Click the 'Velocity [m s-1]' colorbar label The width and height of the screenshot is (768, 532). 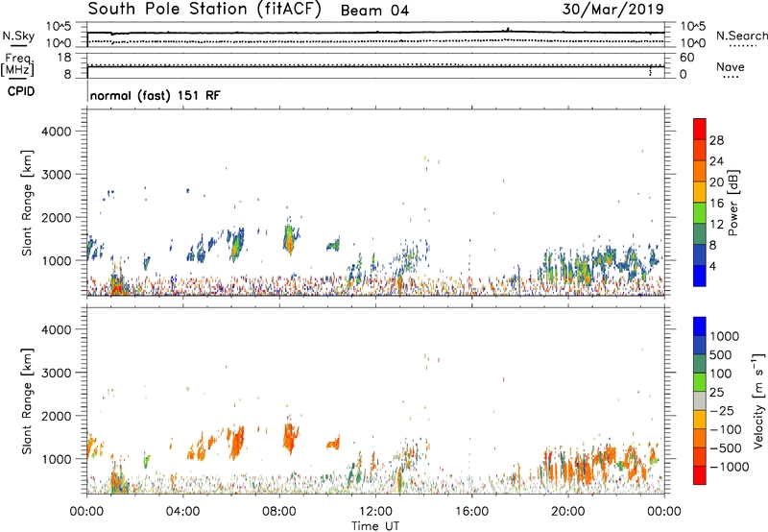point(758,400)
